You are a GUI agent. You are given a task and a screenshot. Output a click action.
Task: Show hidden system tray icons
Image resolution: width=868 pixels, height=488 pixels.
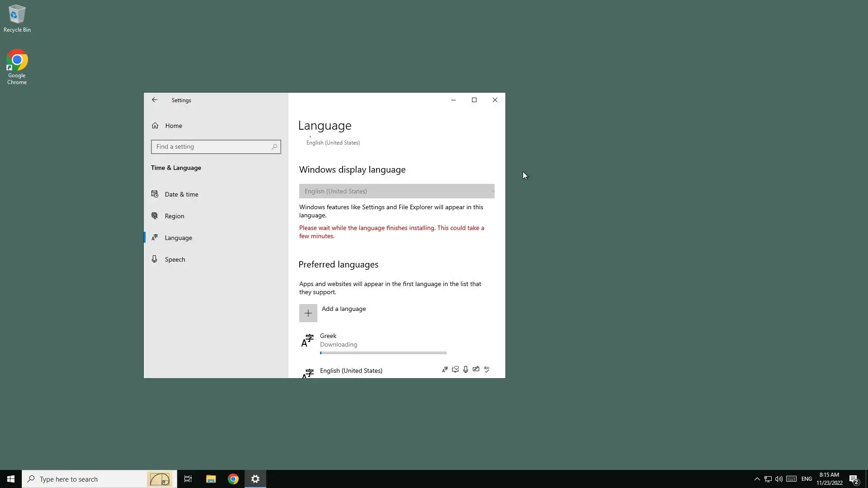(x=757, y=479)
